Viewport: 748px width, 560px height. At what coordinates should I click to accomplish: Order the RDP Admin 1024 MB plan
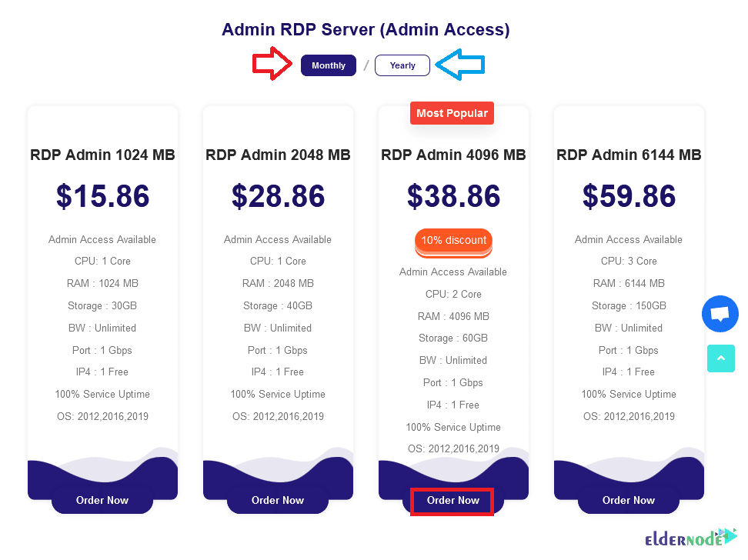102,500
